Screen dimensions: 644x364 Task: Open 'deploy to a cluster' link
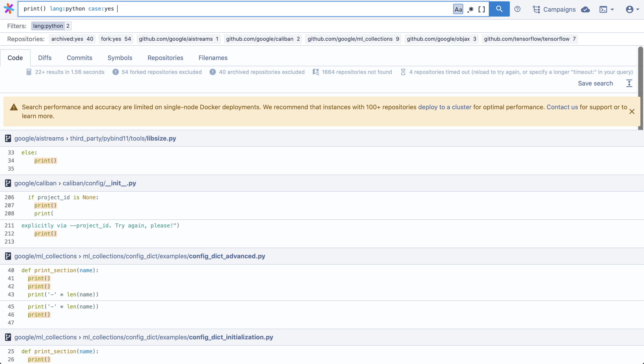445,107
